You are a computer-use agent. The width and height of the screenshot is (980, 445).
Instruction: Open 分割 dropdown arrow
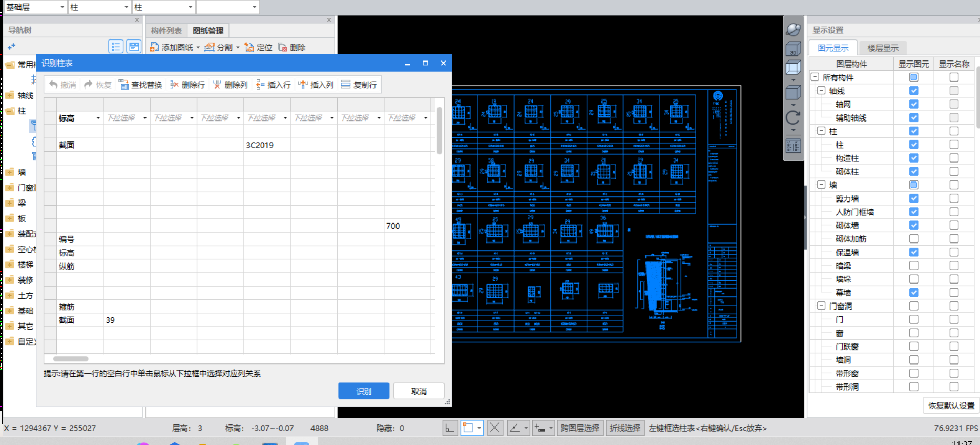click(238, 48)
